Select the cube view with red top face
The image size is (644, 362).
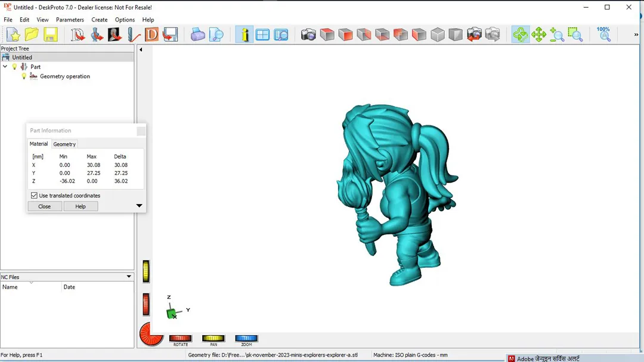tap(327, 35)
